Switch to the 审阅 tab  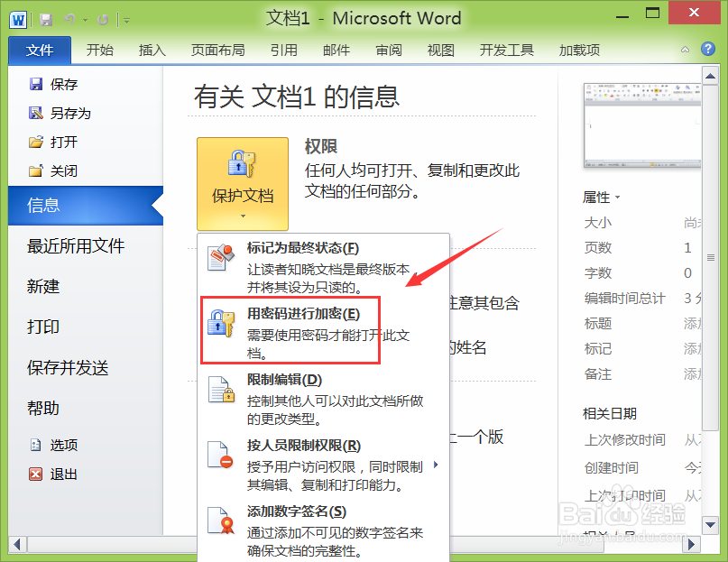point(389,50)
